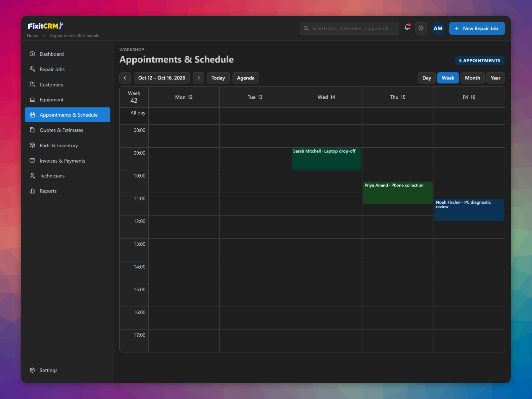Click the 08:00 time label
The image size is (532, 399).
point(139,130)
